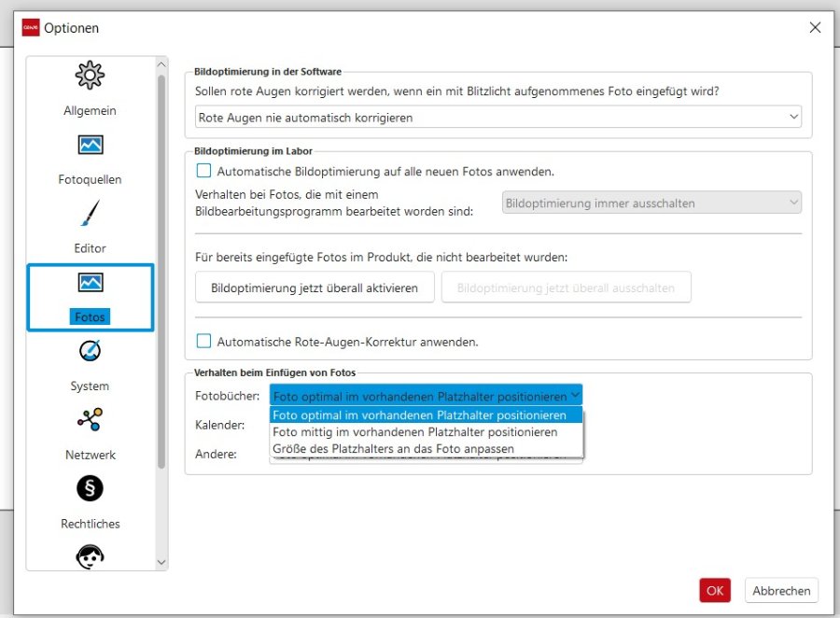Select the Netzwerk nodes icon
The height and width of the screenshot is (618, 840).
[x=90, y=420]
